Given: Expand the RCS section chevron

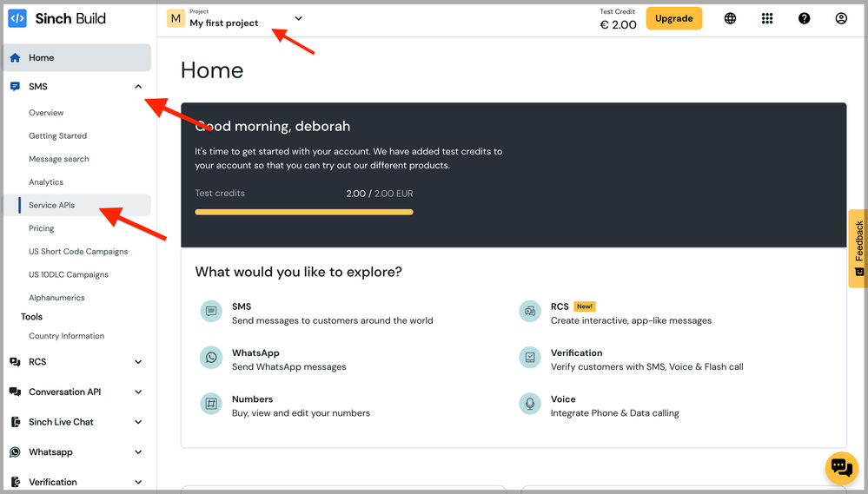Looking at the screenshot, I should tap(138, 362).
